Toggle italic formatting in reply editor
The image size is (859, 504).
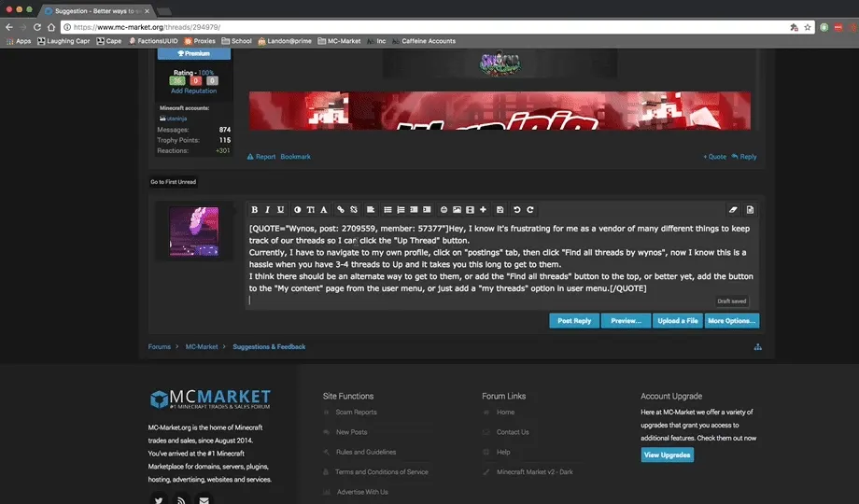pyautogui.click(x=267, y=210)
